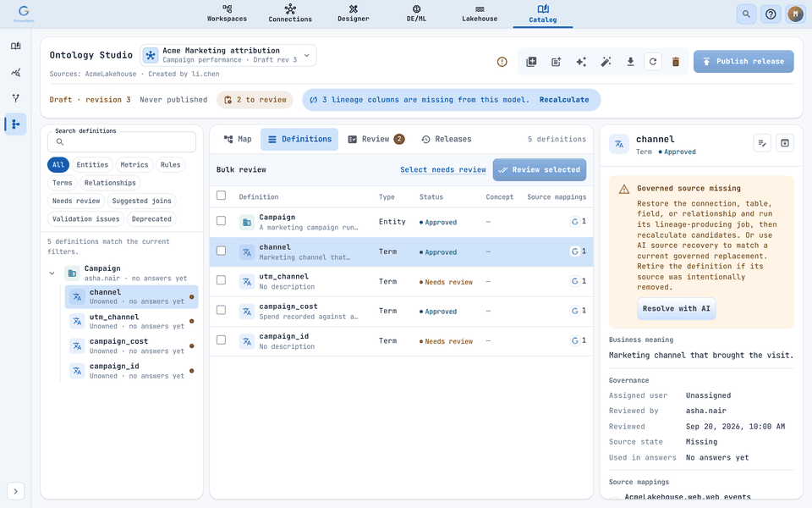The height and width of the screenshot is (508, 812).
Task: Click the Publish release button
Action: 743,61
